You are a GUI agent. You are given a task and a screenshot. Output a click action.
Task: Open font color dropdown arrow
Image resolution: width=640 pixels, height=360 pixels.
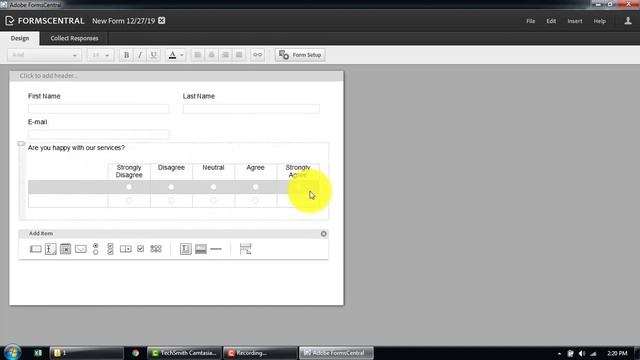(182, 55)
